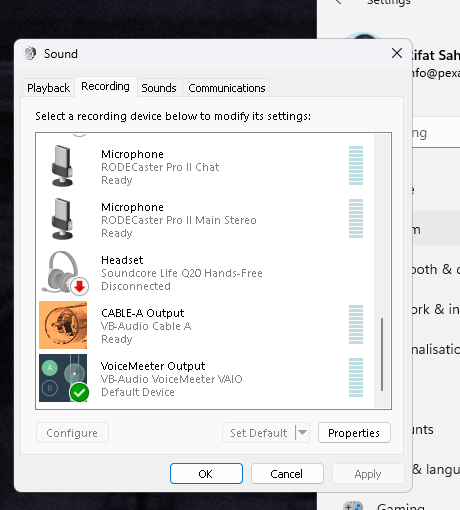Screen dimensions: 460x510
Task: Click the Configure button
Action: pos(72,433)
